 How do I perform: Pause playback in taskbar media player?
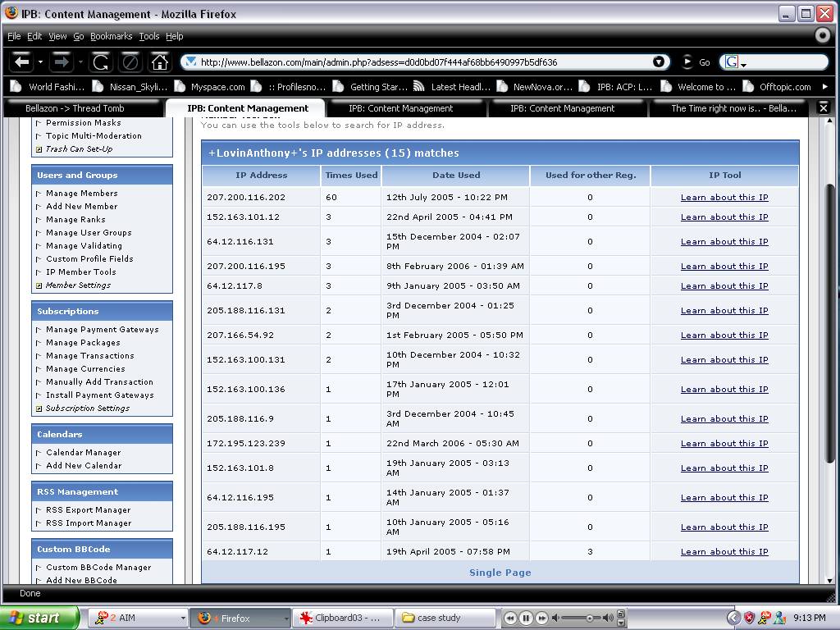click(x=526, y=618)
